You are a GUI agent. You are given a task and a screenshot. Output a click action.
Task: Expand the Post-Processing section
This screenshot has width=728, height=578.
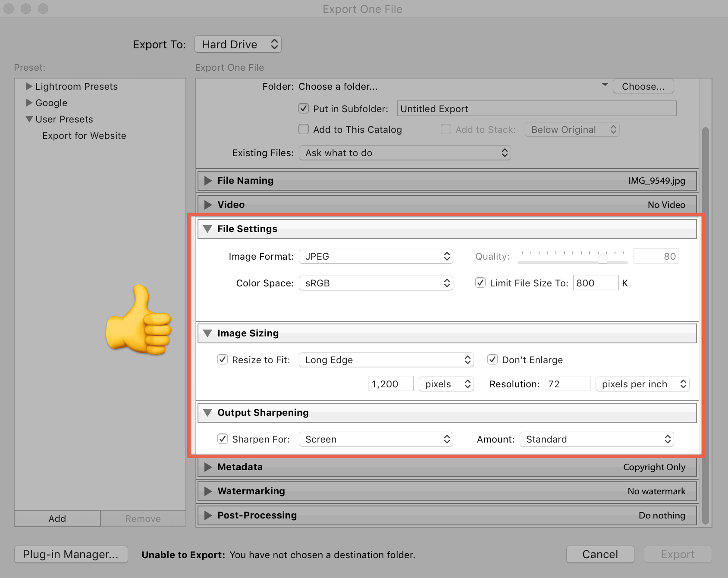(x=208, y=515)
